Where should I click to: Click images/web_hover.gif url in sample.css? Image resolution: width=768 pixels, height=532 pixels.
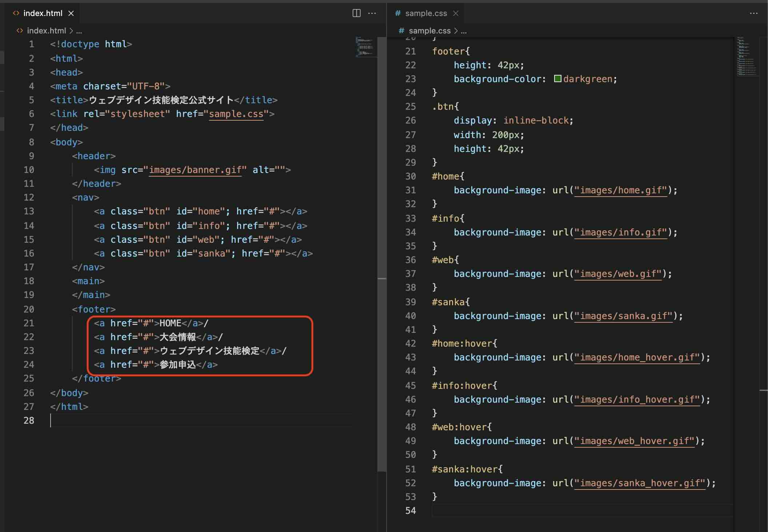pyautogui.click(x=635, y=441)
